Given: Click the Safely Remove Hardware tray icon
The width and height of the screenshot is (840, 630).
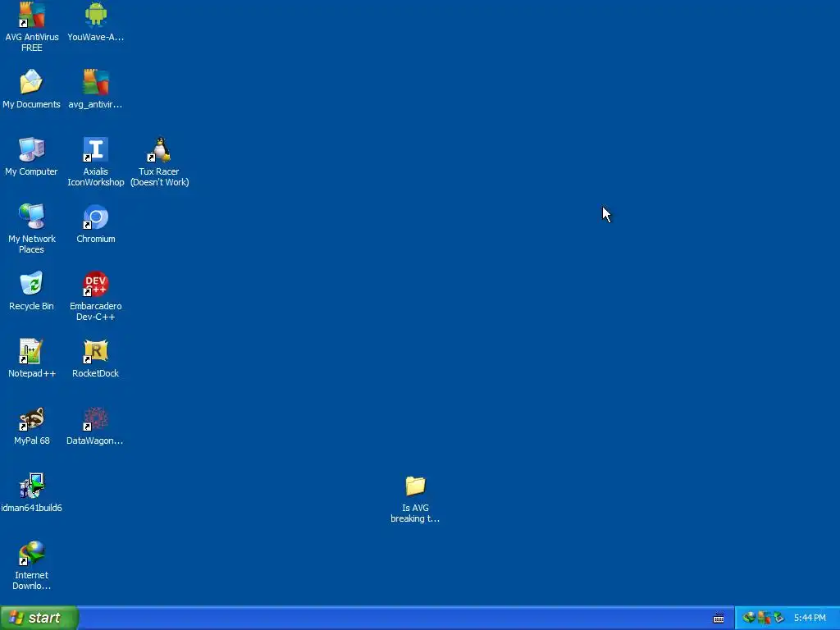Looking at the screenshot, I should click(x=778, y=618).
